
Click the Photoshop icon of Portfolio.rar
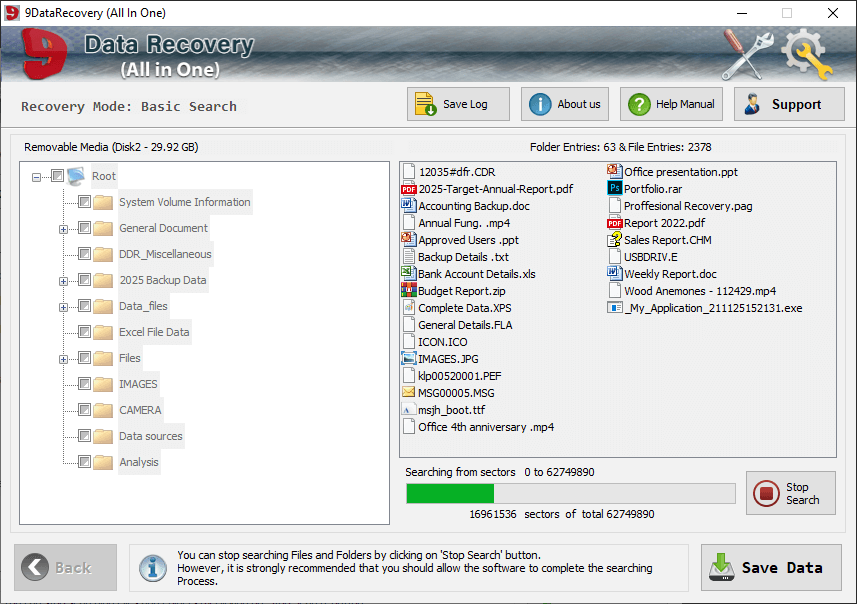point(614,189)
